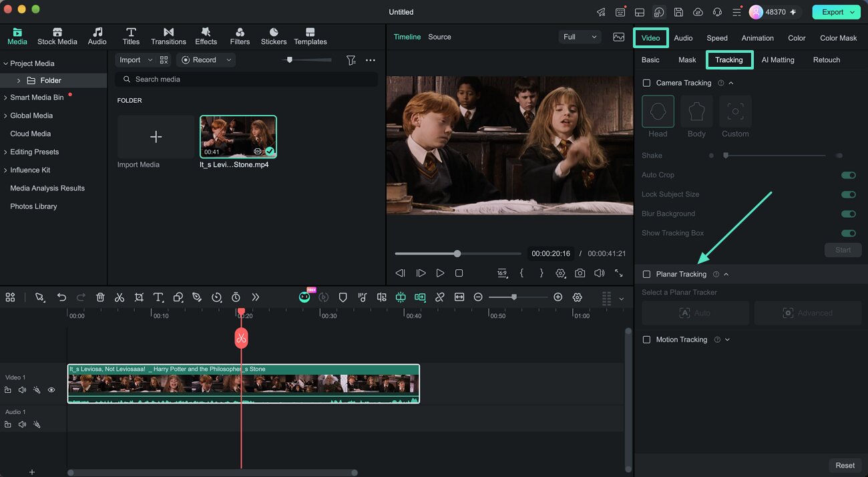
Task: Enable the Camera Tracking checkbox
Action: pos(646,83)
